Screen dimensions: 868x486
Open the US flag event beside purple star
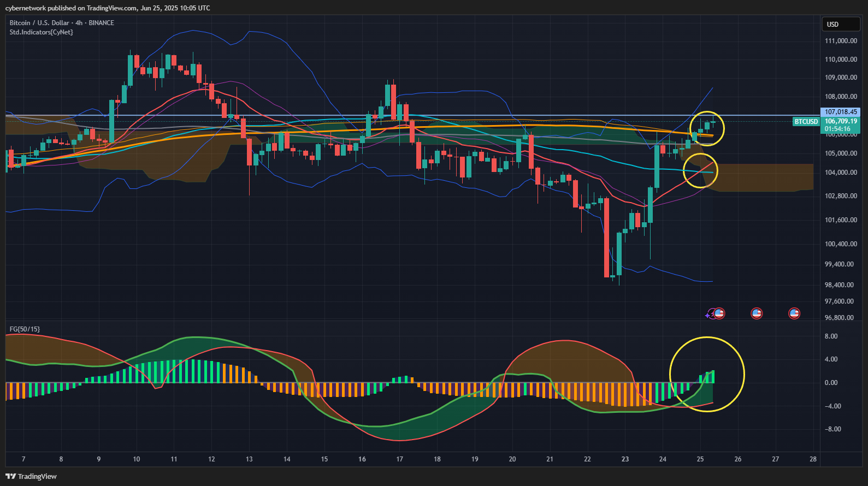[719, 313]
